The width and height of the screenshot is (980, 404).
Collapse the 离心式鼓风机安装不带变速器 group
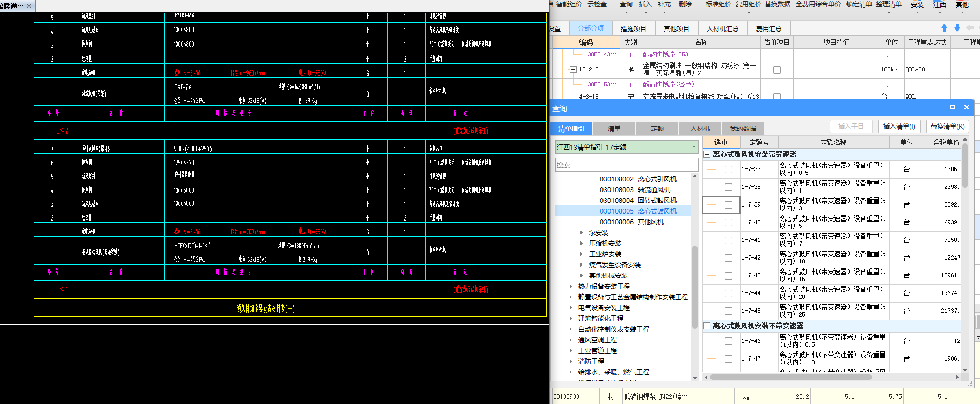[x=707, y=326]
